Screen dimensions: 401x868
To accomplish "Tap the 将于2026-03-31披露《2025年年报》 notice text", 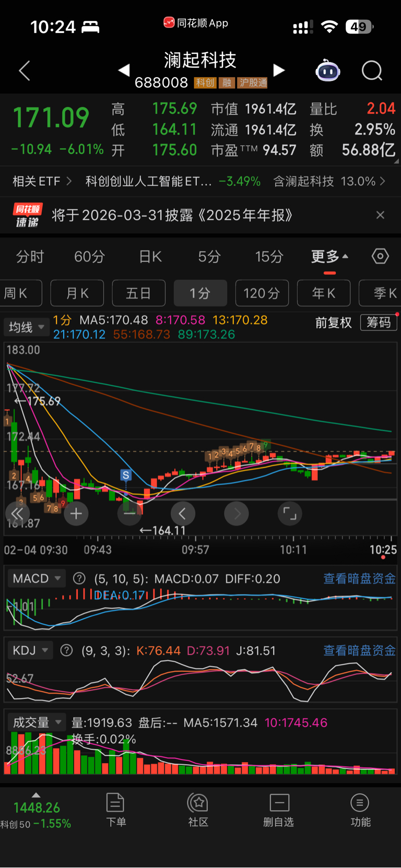I will [172, 215].
